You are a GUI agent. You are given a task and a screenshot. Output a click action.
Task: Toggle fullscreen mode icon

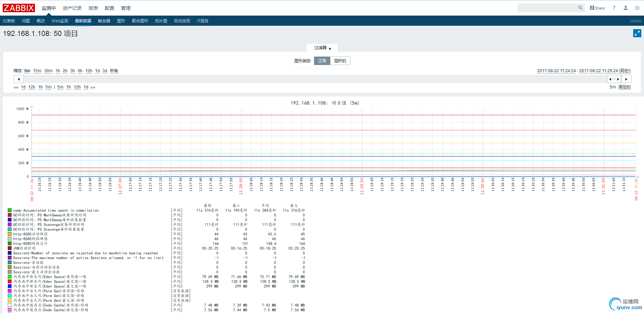coord(637,33)
